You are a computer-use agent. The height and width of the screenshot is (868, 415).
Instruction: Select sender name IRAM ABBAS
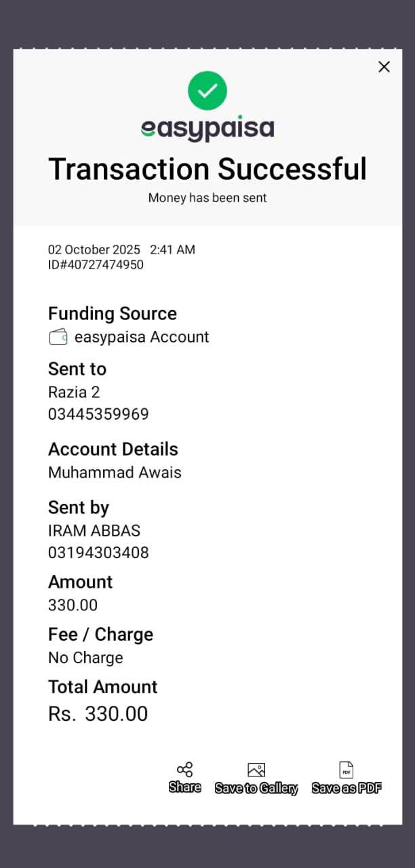click(x=94, y=530)
